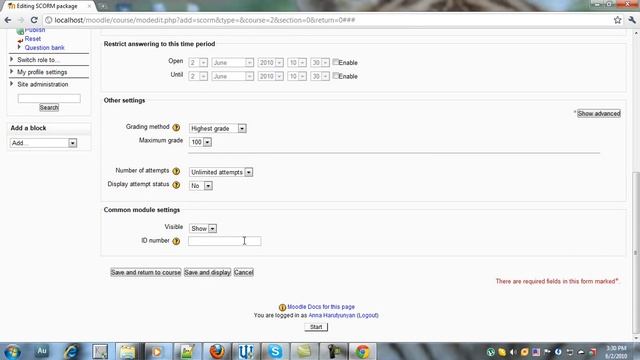Click Show advanced button

click(599, 113)
